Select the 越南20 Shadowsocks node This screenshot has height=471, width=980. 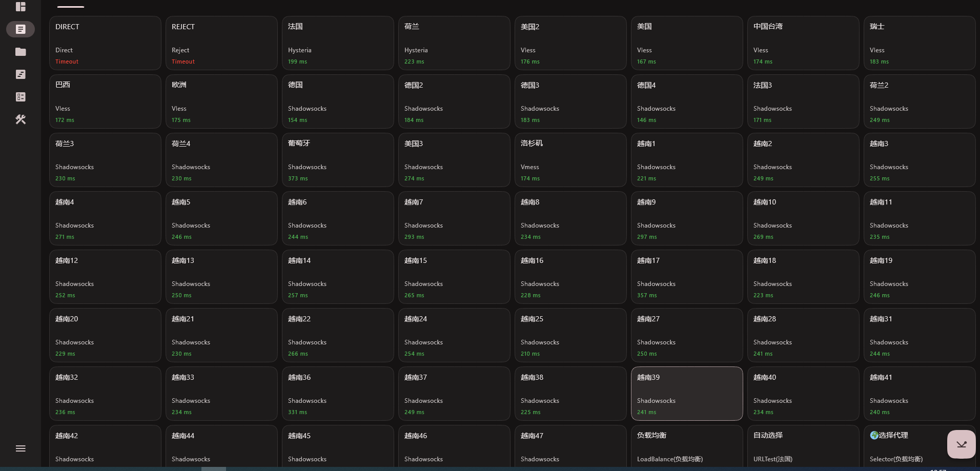[x=105, y=335]
